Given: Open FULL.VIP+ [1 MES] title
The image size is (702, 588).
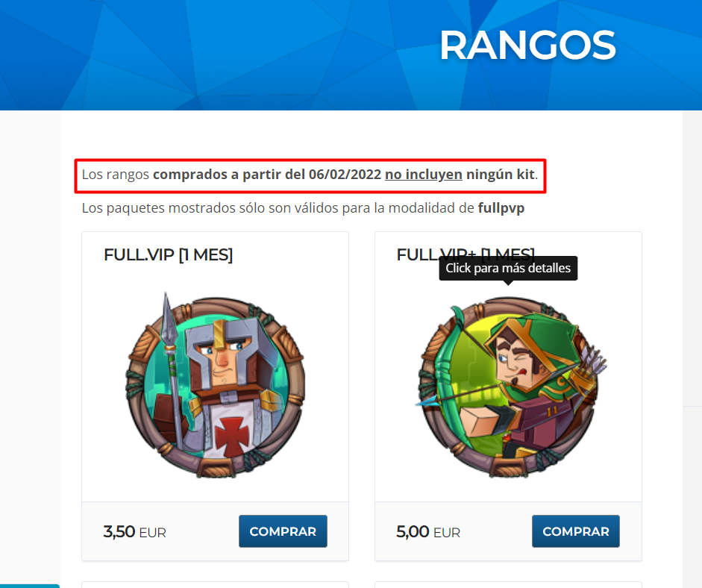Looking at the screenshot, I should tap(466, 254).
